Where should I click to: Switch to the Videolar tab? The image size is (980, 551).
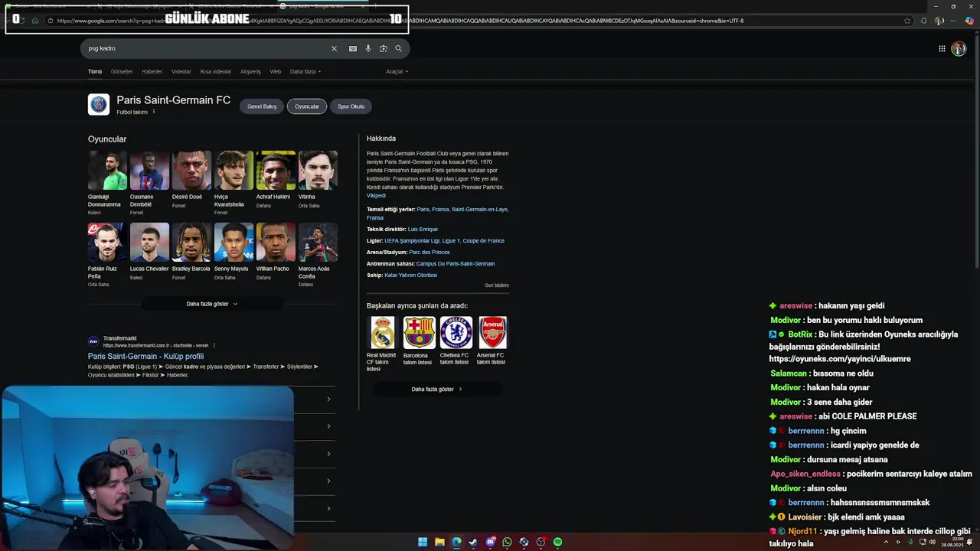tap(181, 71)
